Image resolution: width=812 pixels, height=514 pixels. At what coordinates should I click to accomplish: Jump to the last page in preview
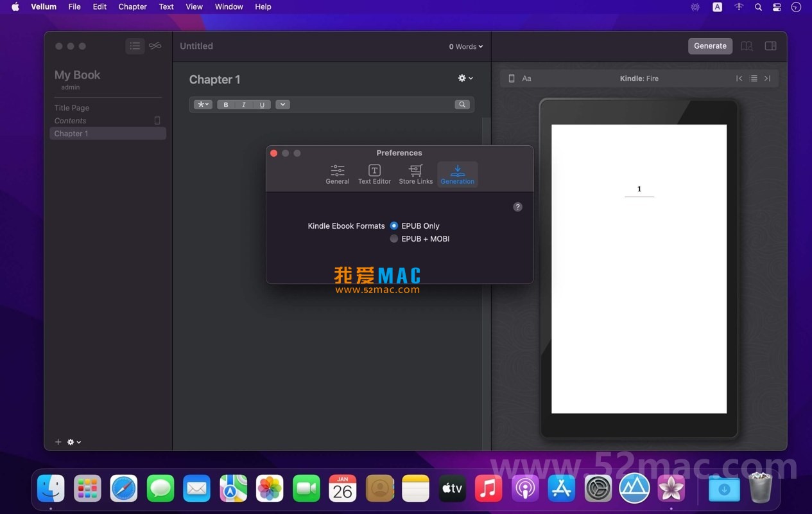pos(767,78)
